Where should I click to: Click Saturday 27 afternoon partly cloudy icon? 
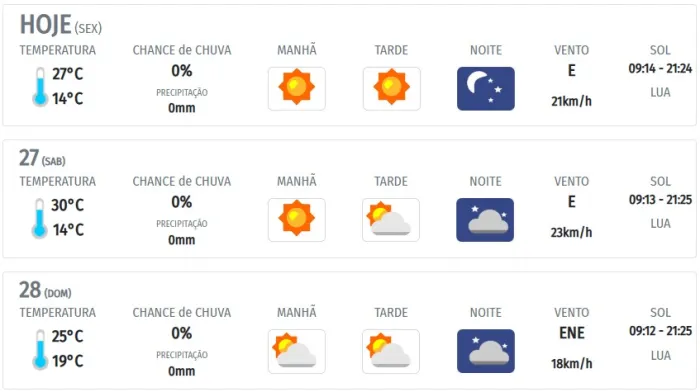tap(391, 220)
